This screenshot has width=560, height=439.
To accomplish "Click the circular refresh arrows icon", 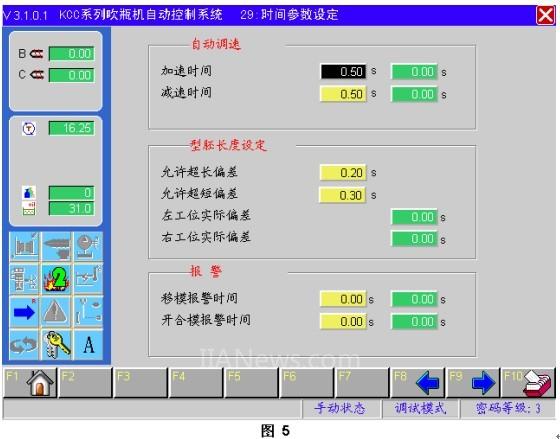I will [24, 345].
